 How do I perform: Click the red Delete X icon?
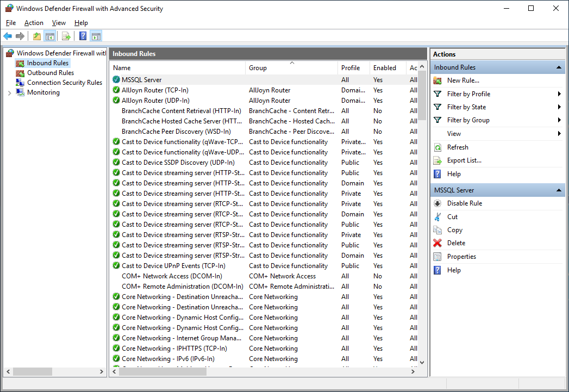tap(437, 243)
